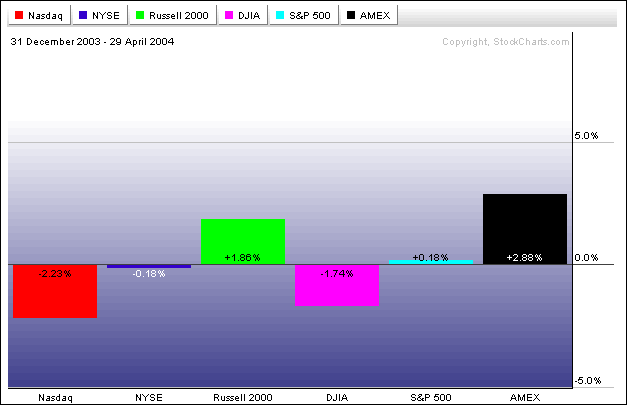Click the +2.88% value label
The width and height of the screenshot is (627, 405).
coord(524,257)
